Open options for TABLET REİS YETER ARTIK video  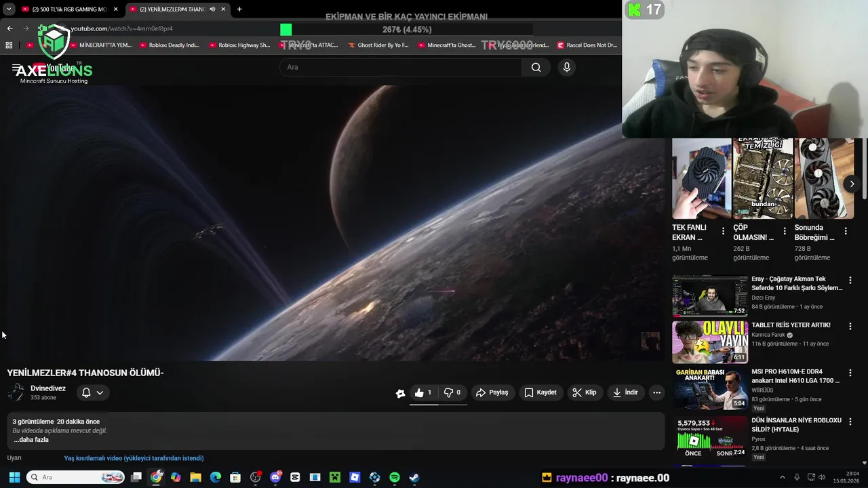[850, 326]
